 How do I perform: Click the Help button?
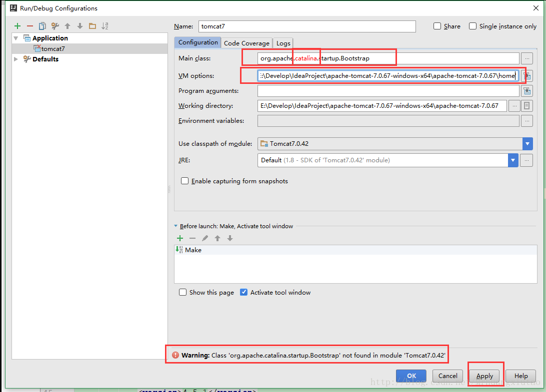point(521,376)
